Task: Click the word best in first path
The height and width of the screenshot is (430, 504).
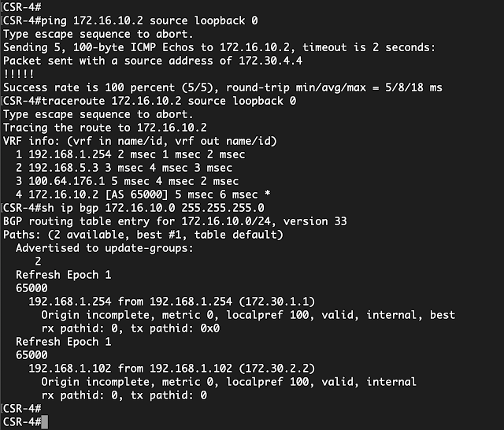Action: coord(443,314)
